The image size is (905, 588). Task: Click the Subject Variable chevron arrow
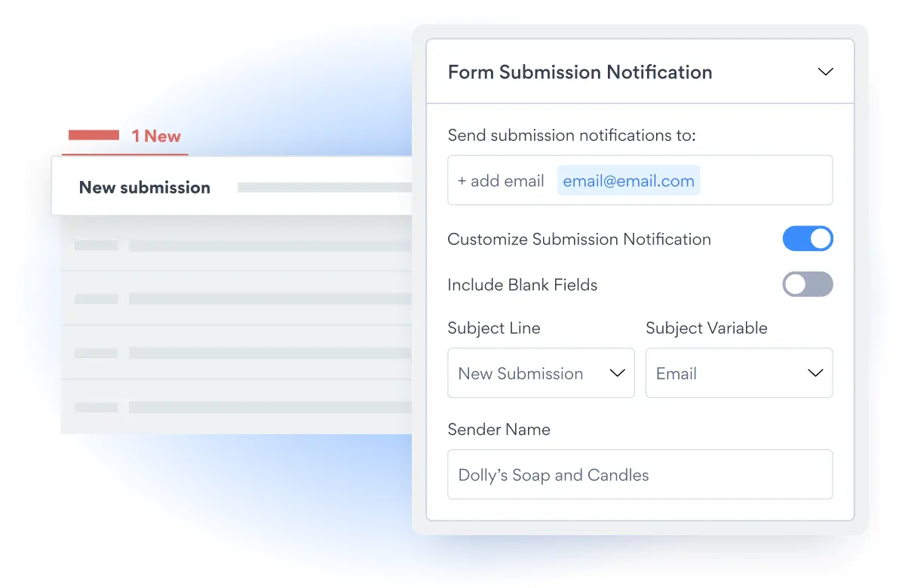coord(815,373)
